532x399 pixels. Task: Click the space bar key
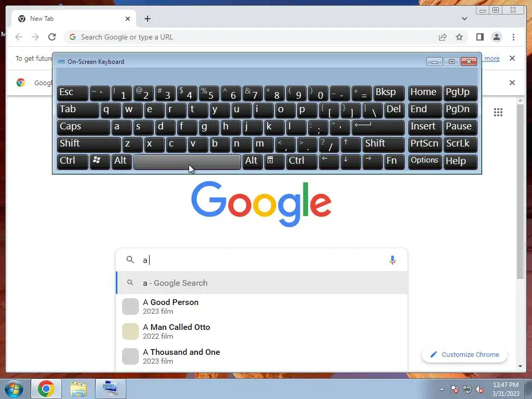[x=187, y=162]
